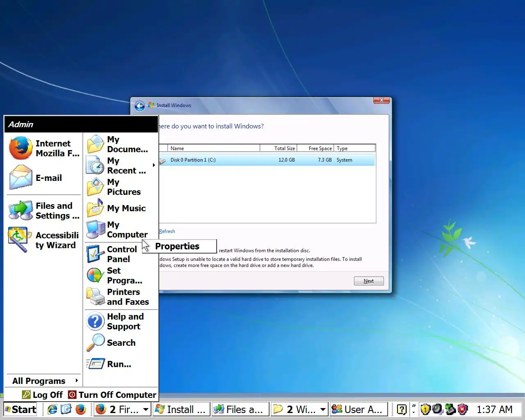
Task: Expand All Programs menu
Action: click(44, 381)
